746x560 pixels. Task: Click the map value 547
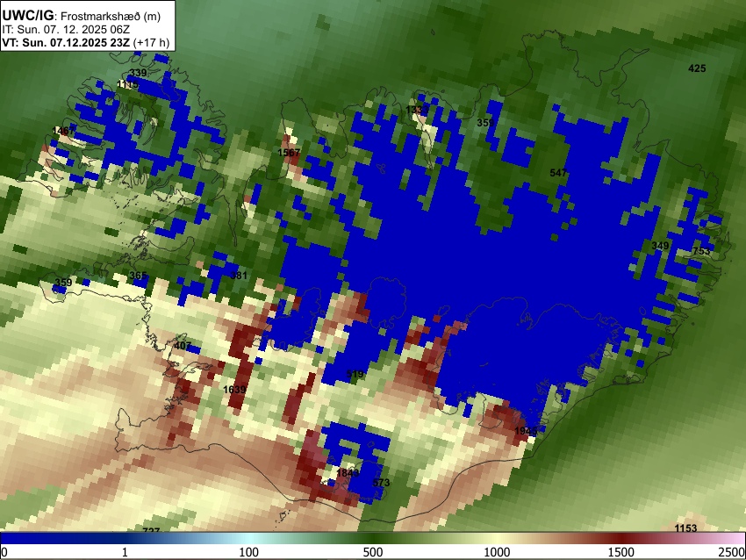click(558, 173)
